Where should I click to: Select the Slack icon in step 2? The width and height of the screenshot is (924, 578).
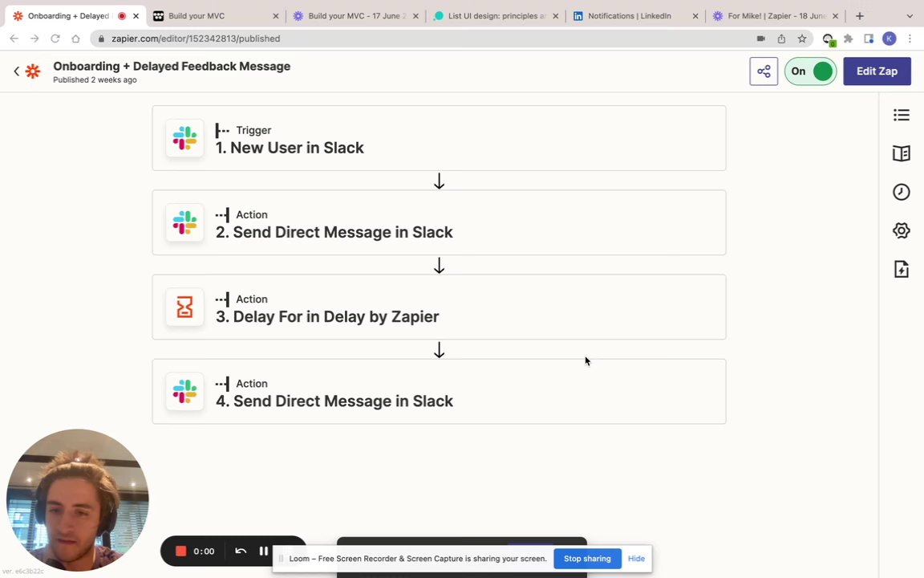pos(184,222)
